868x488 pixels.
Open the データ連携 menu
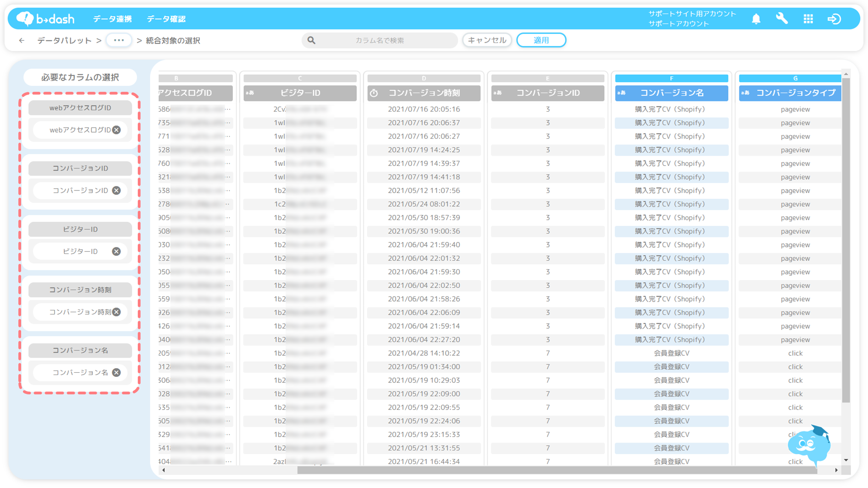click(x=113, y=19)
